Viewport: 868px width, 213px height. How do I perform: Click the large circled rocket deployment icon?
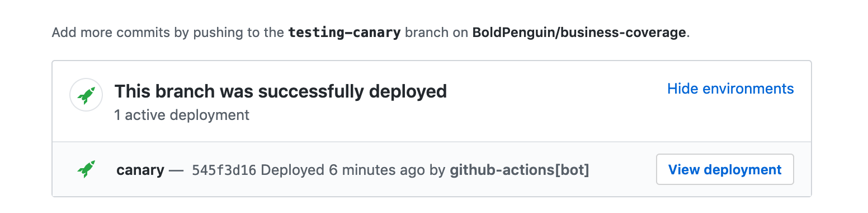[86, 95]
